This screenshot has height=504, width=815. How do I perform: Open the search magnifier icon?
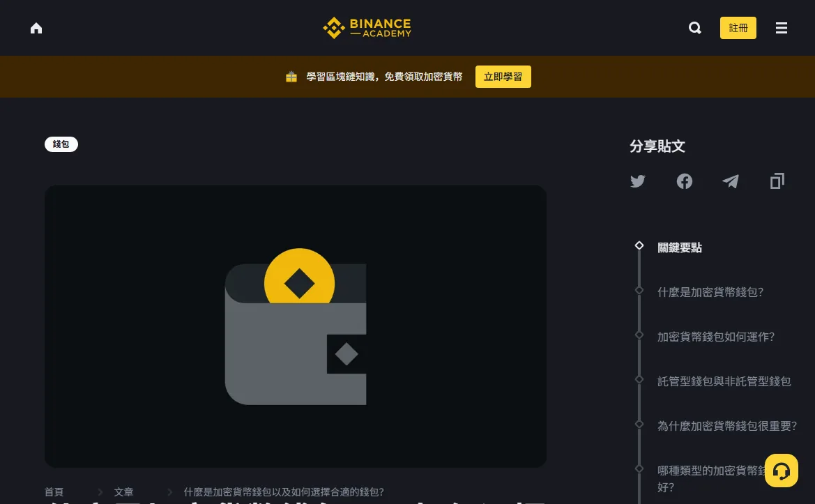click(695, 28)
